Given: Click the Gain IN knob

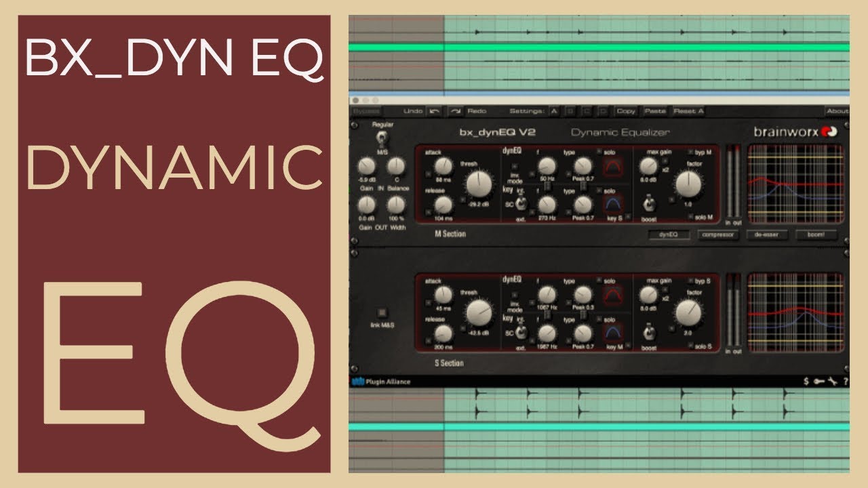Looking at the screenshot, I should point(366,166).
